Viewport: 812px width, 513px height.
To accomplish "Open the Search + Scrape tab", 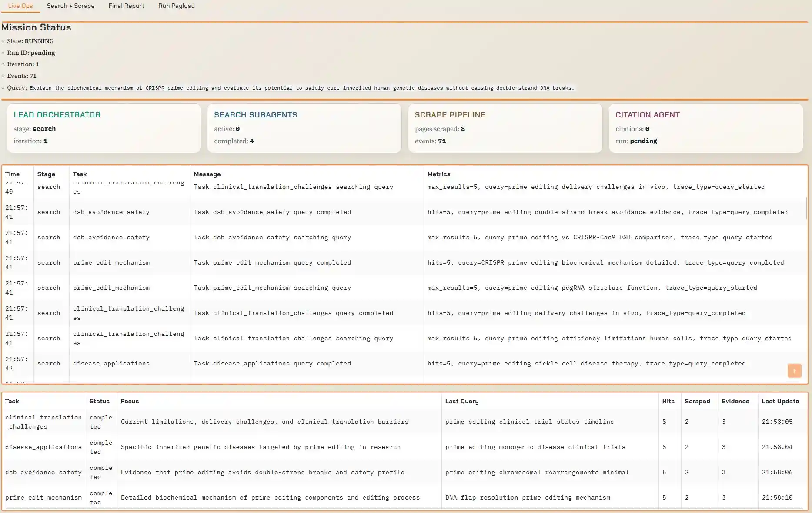I will pos(70,6).
